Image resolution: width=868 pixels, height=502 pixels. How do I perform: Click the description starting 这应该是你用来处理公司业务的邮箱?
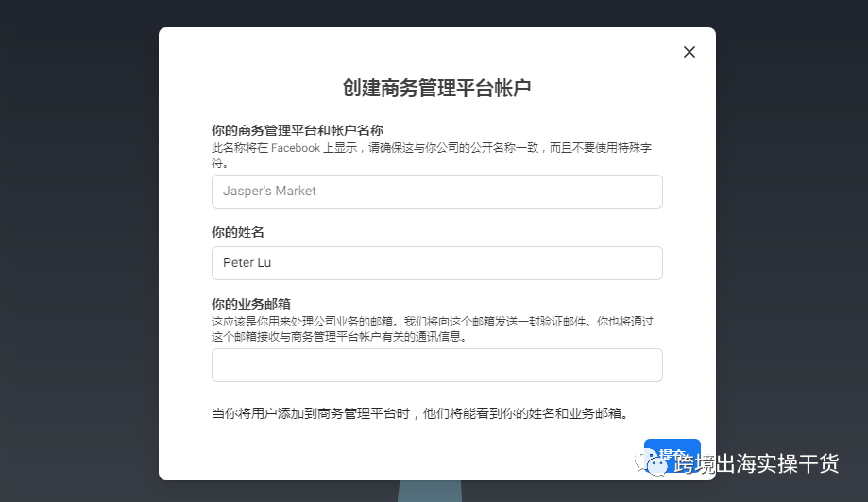pos(433,329)
